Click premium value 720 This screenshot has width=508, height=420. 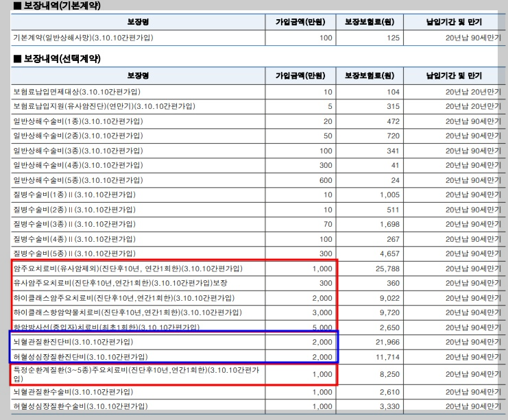(x=393, y=136)
